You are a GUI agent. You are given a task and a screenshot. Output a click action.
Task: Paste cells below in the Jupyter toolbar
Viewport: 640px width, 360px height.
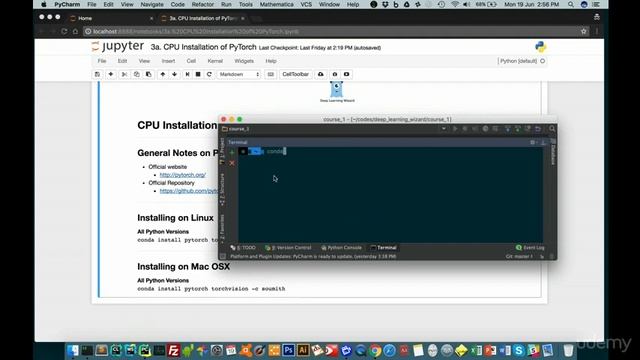pos(149,74)
